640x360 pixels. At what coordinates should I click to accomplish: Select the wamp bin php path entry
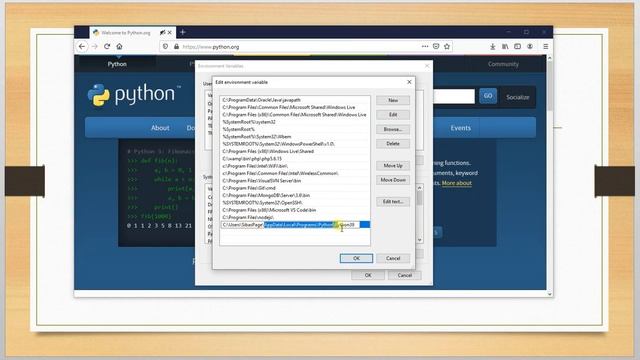click(295, 159)
